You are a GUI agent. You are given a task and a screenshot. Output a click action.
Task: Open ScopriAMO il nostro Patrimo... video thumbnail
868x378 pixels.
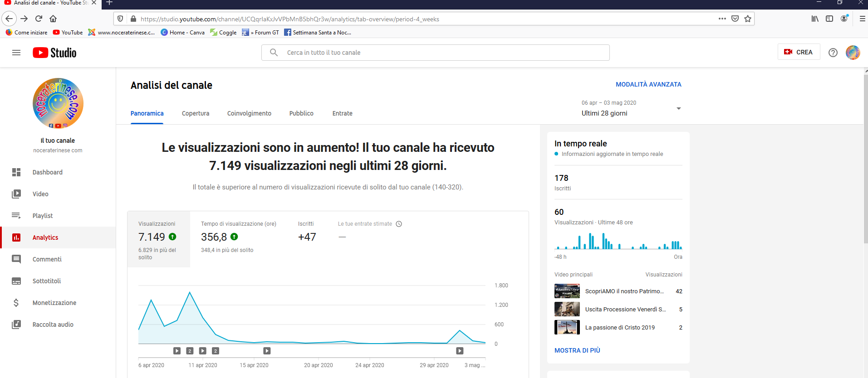[x=567, y=291]
